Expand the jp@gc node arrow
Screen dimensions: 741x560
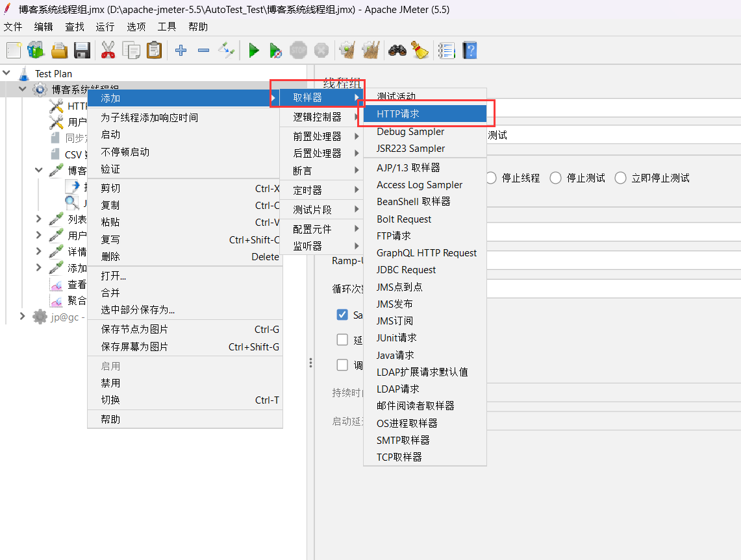(22, 316)
